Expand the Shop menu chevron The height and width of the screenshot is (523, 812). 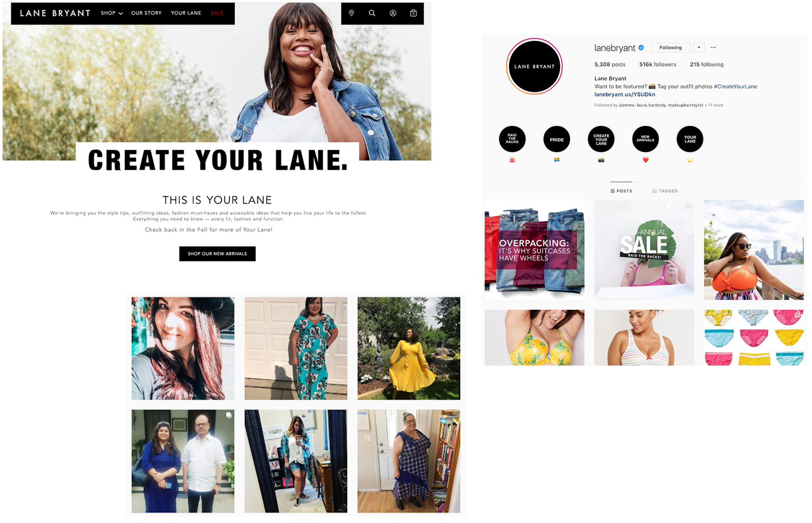tap(120, 14)
